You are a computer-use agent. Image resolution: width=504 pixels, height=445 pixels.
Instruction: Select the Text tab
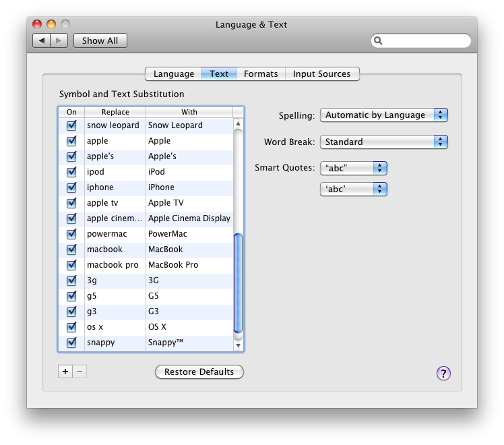pos(219,74)
